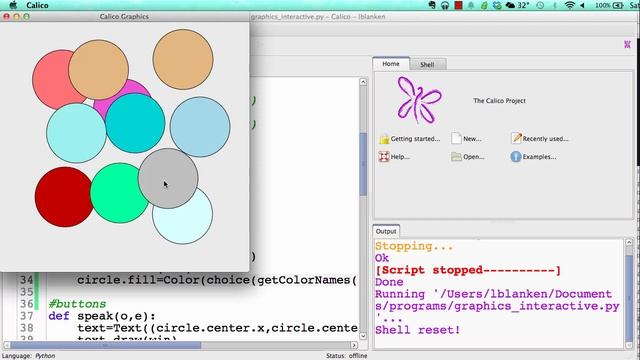
Task: Click the Status: offline status entry
Action: click(347, 356)
